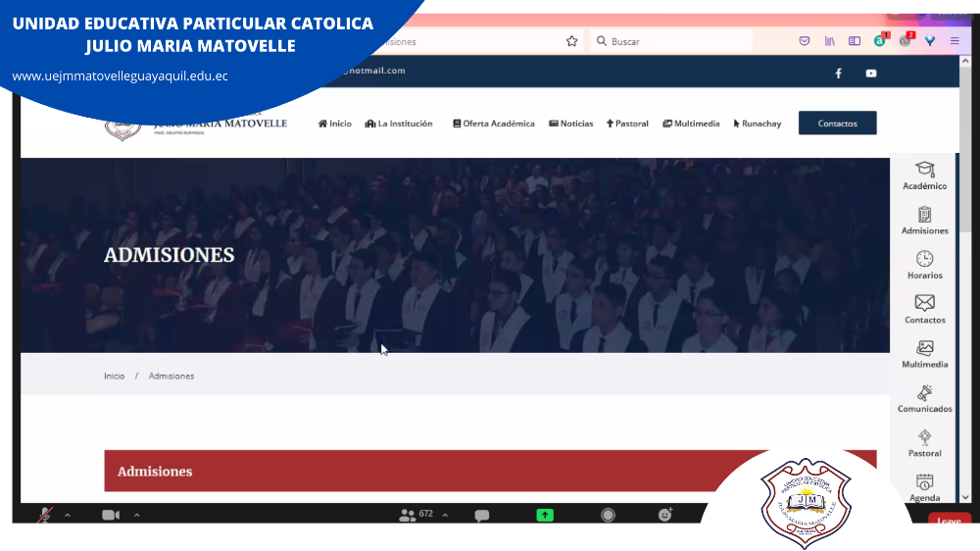Unmute the Zoom microphone
The height and width of the screenshot is (551, 980).
44,515
